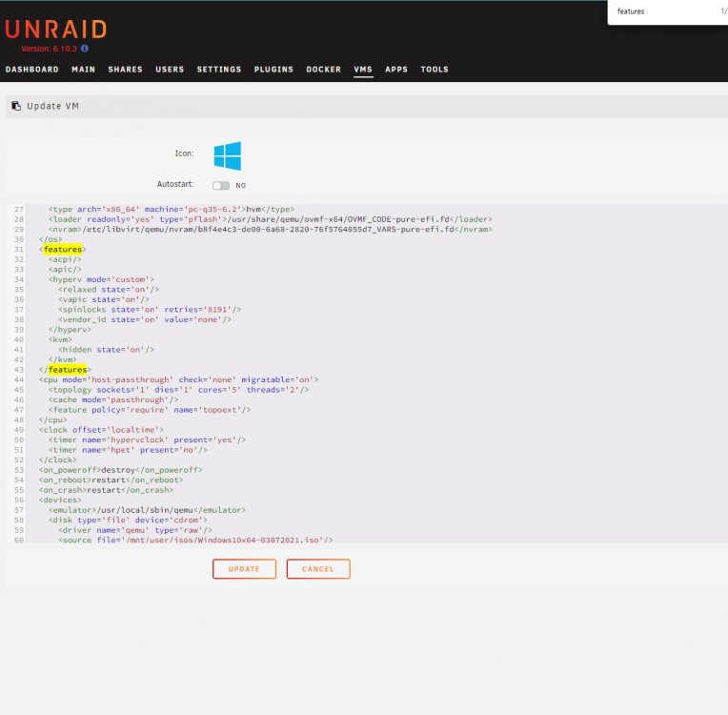The height and width of the screenshot is (715, 728).
Task: Open the Settings tab
Action: [x=219, y=70]
